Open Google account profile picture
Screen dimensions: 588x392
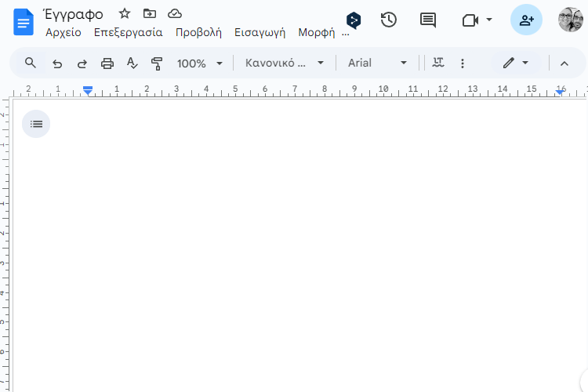571,20
